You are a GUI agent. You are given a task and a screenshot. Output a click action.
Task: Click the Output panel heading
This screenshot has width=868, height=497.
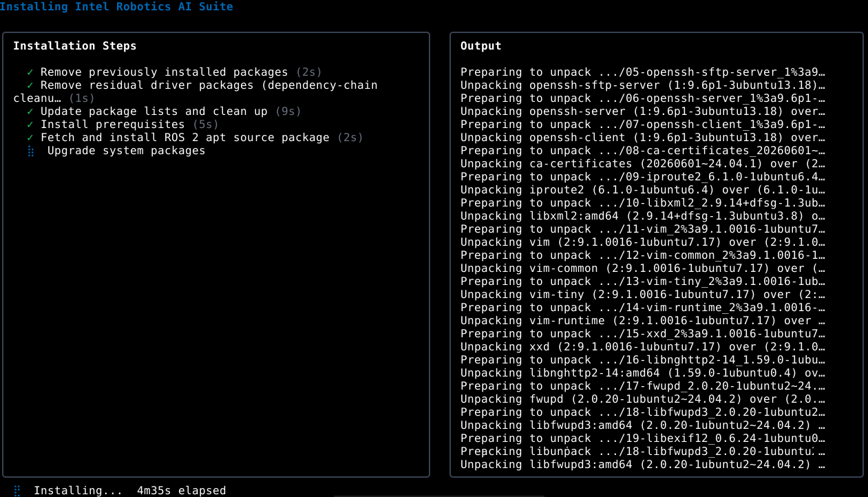tap(481, 46)
